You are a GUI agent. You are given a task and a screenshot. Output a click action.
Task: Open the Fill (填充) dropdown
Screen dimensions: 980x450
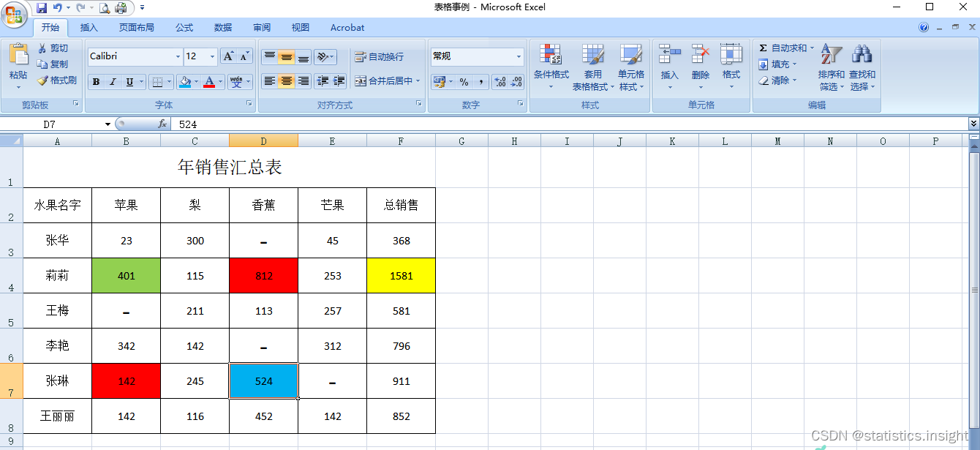coord(778,64)
